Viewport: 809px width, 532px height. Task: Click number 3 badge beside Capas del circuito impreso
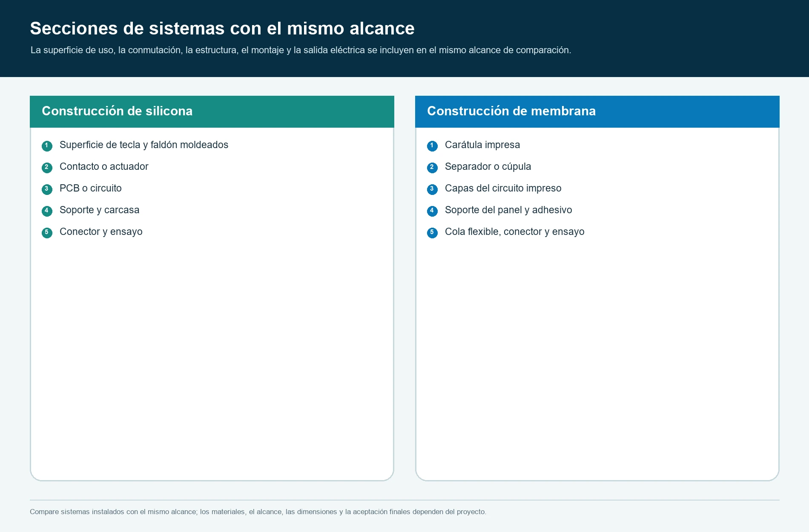click(432, 189)
